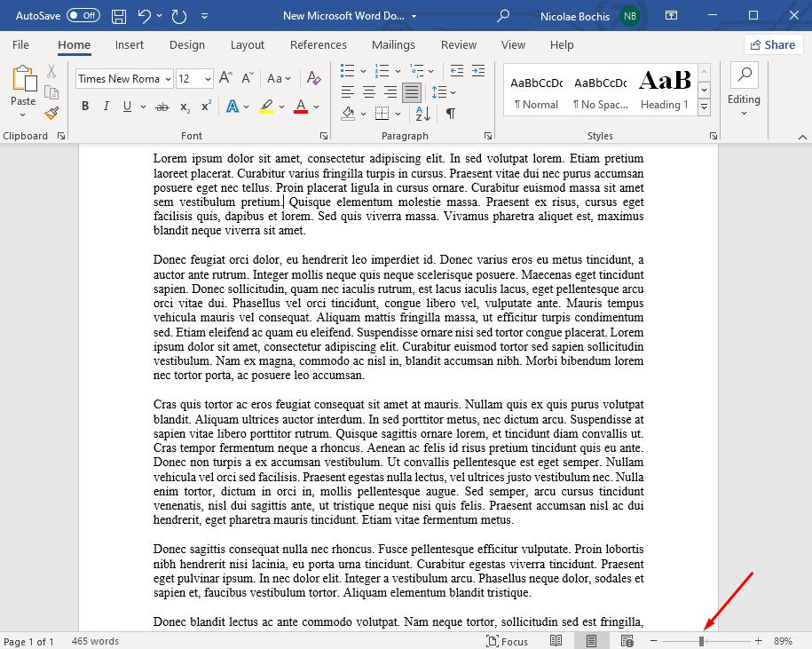Image resolution: width=812 pixels, height=649 pixels.
Task: Clear all formatting icon
Action: coord(314,78)
